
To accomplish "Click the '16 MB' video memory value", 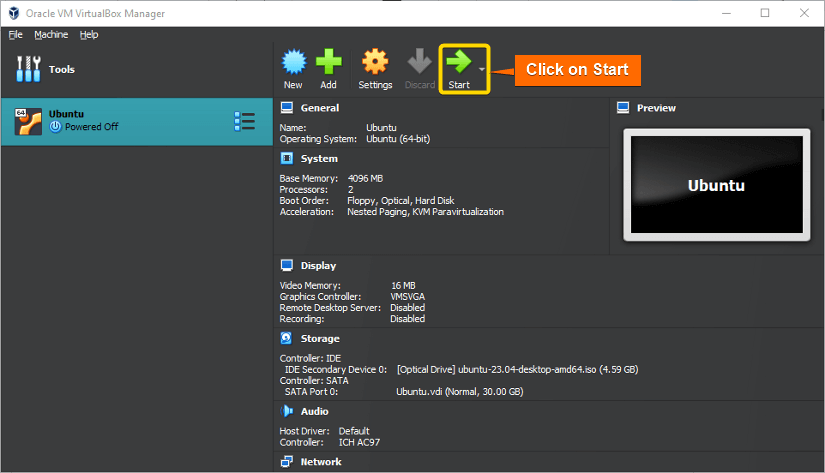I will 403,286.
